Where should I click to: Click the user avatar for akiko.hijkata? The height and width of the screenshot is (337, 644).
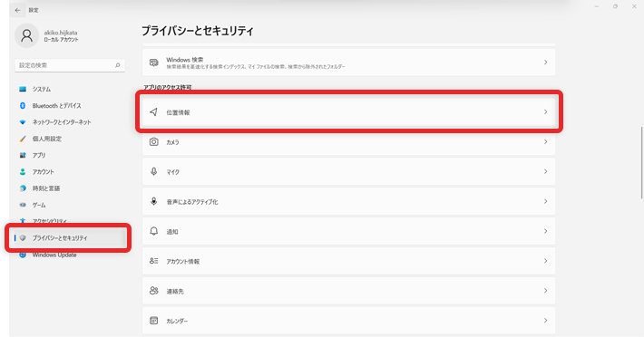tap(26, 35)
